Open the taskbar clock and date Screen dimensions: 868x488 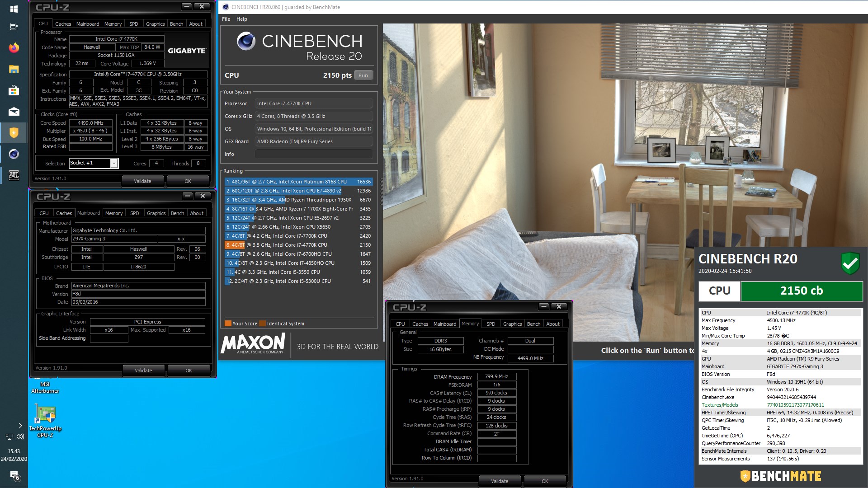tap(14, 455)
